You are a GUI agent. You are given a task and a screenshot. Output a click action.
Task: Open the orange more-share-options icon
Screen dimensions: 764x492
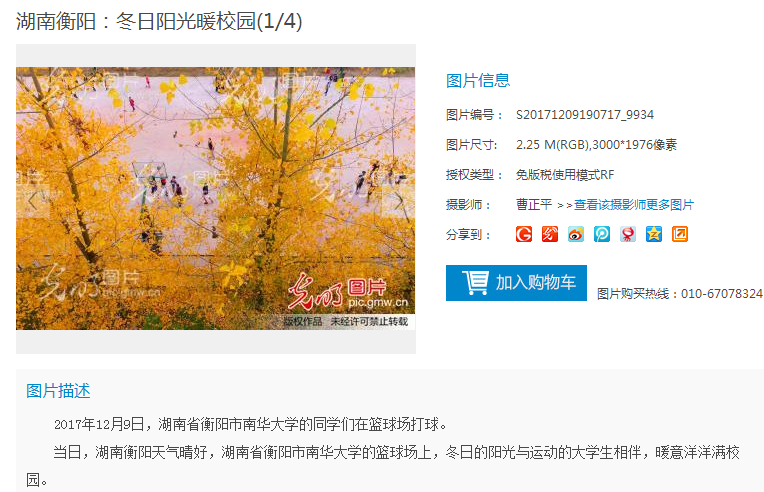(x=680, y=234)
